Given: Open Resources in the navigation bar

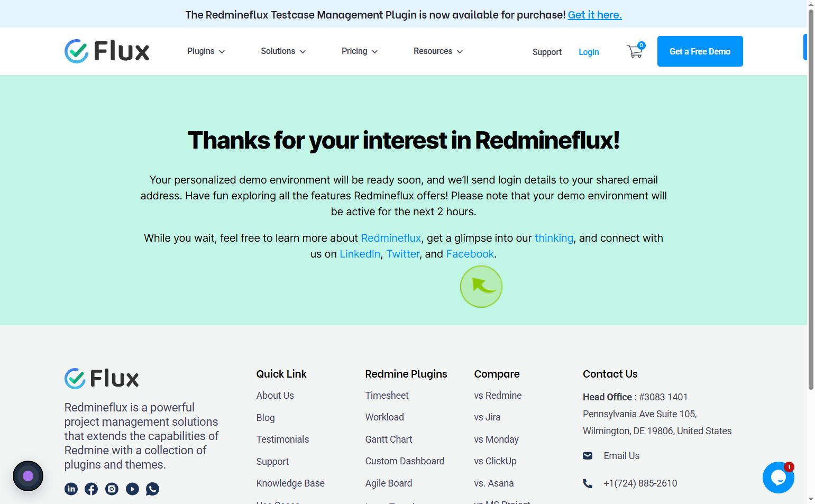Looking at the screenshot, I should click(433, 51).
